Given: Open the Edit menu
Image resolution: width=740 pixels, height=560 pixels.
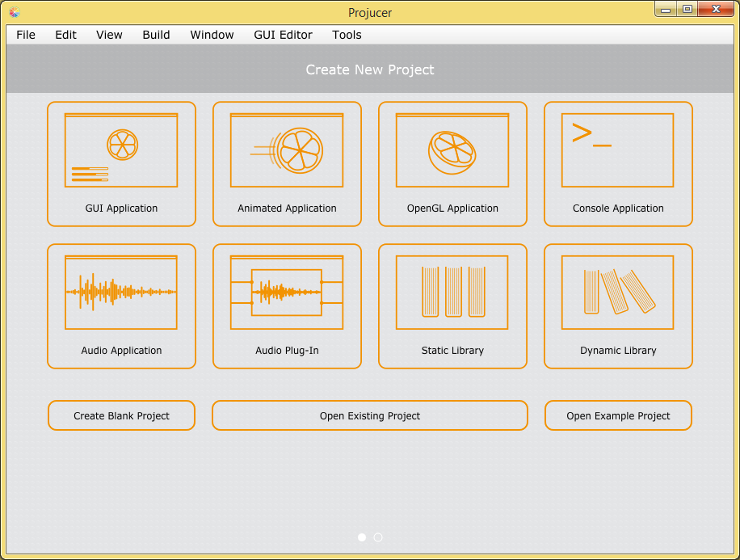Looking at the screenshot, I should [65, 35].
